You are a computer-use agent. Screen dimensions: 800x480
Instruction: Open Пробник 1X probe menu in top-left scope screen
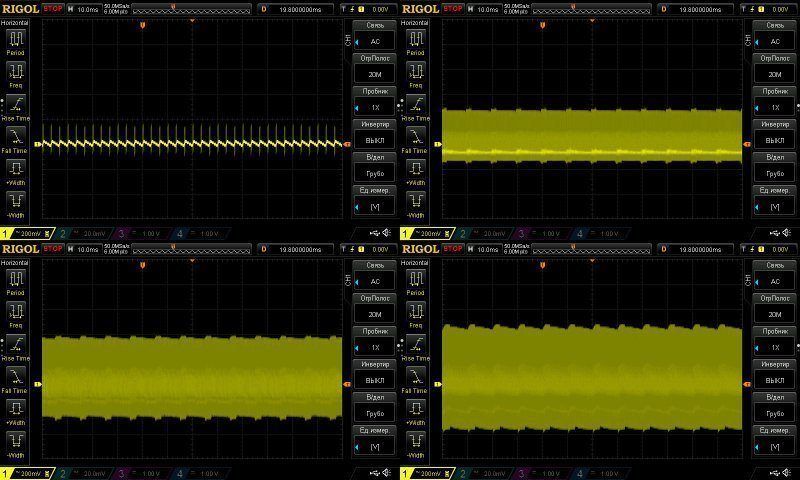point(375,102)
